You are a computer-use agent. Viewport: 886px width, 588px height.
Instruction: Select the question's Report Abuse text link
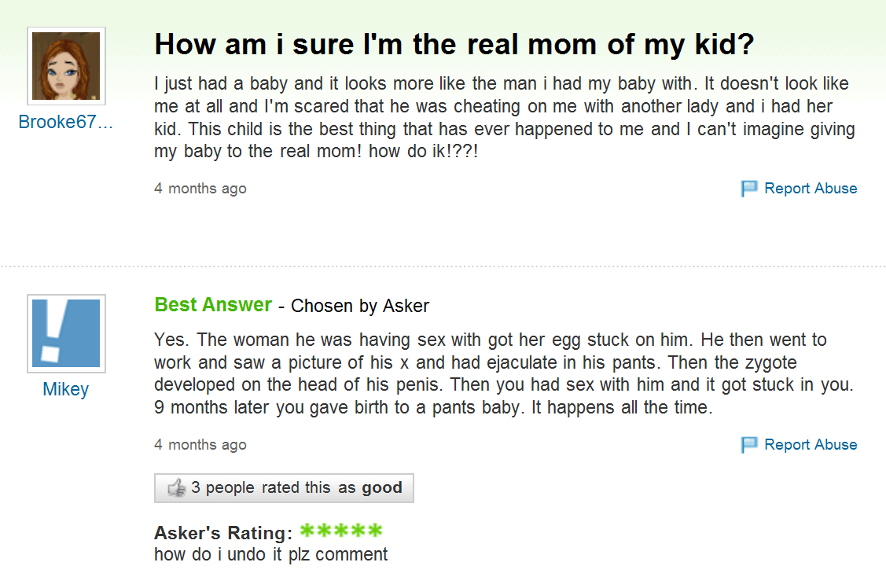[x=811, y=189]
